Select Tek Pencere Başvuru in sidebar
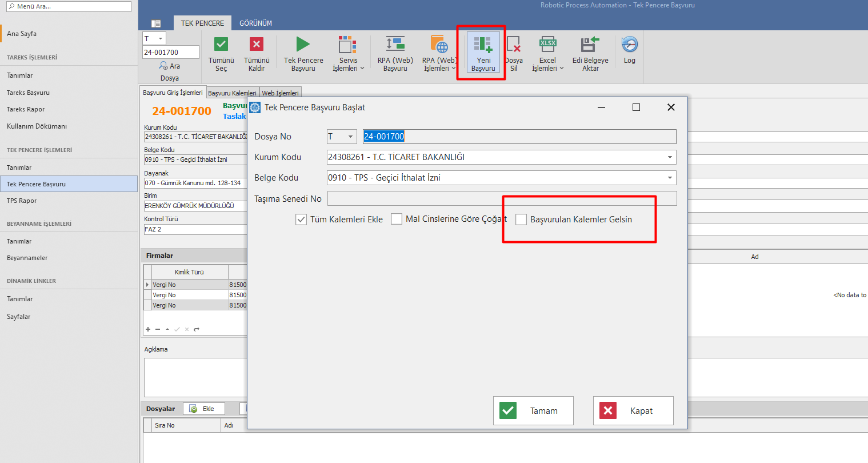Image resolution: width=868 pixels, height=463 pixels. [x=69, y=184]
